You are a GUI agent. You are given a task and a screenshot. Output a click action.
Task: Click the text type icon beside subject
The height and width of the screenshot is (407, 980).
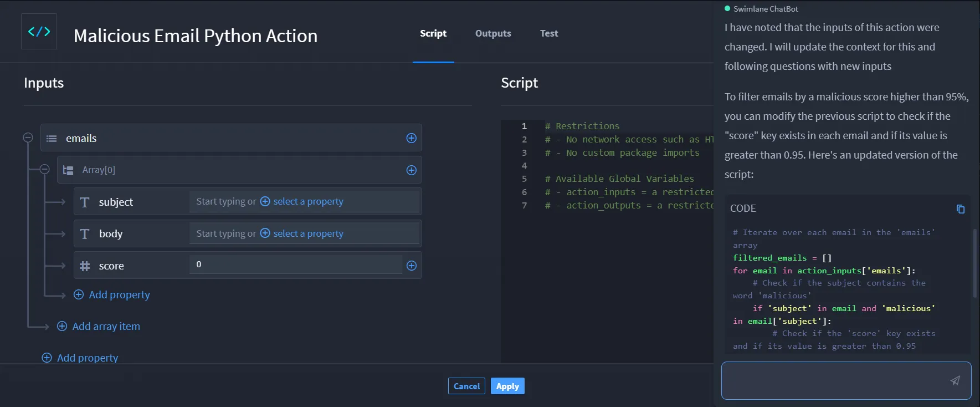click(85, 202)
